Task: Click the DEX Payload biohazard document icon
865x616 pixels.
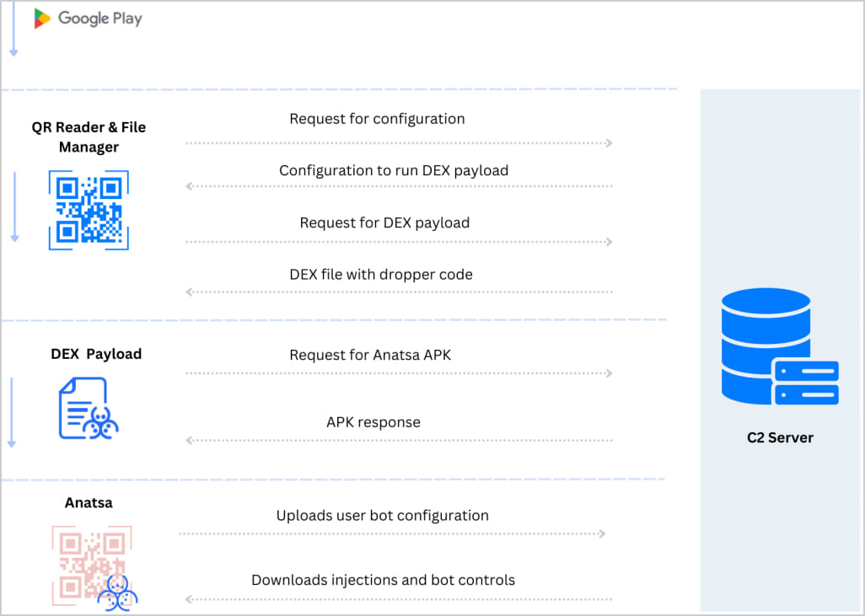Action: pyautogui.click(x=88, y=409)
